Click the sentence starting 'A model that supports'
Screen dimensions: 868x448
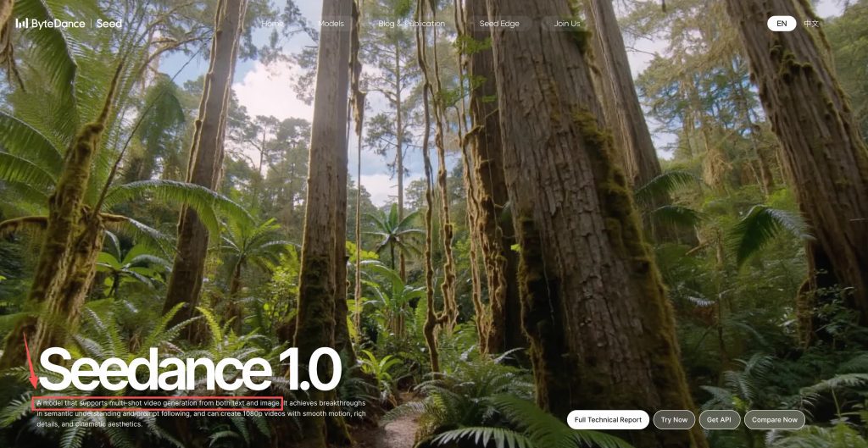point(159,403)
